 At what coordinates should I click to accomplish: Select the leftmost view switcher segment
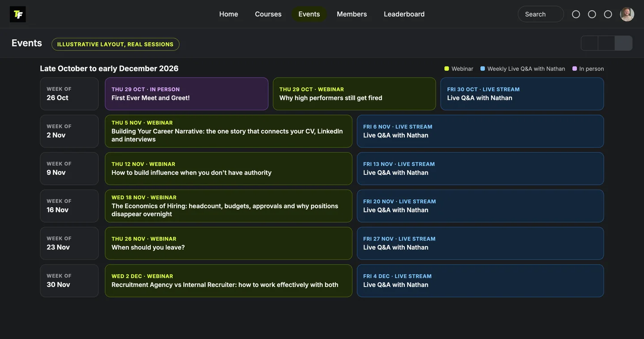pos(589,43)
